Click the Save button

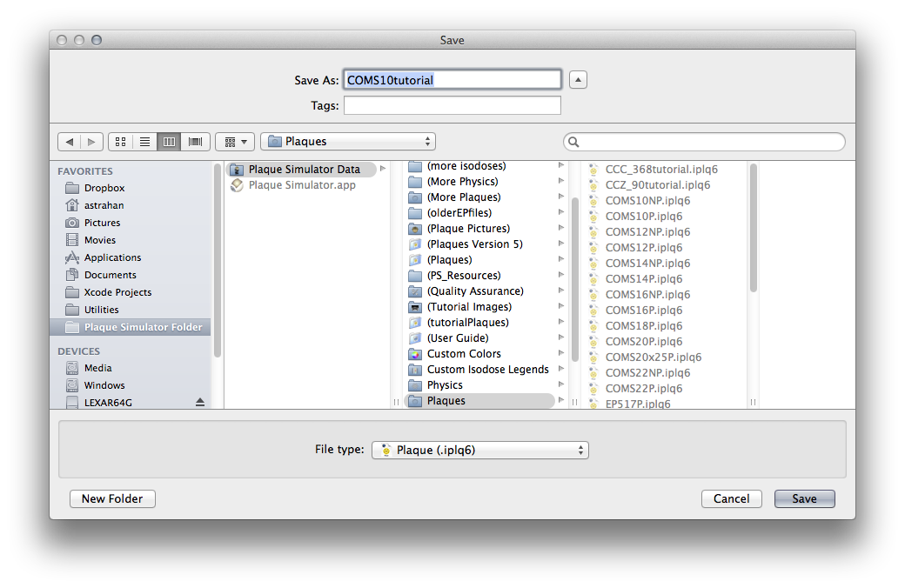pos(804,498)
